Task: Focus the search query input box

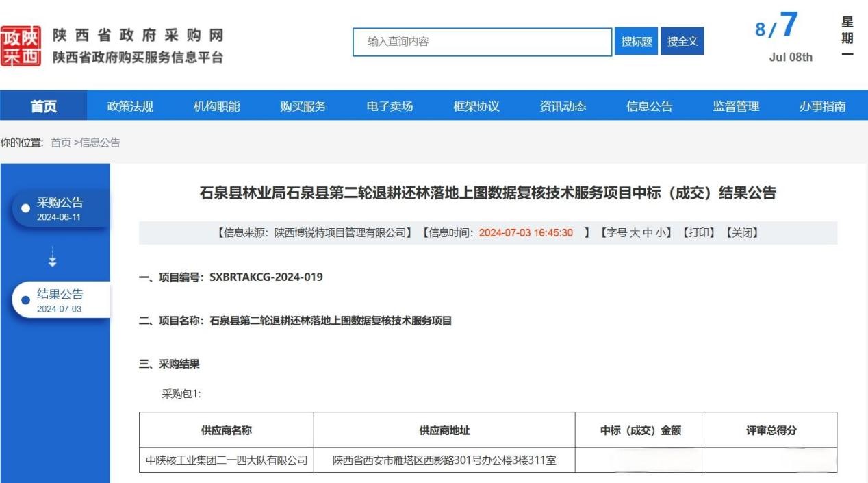Action: (482, 42)
